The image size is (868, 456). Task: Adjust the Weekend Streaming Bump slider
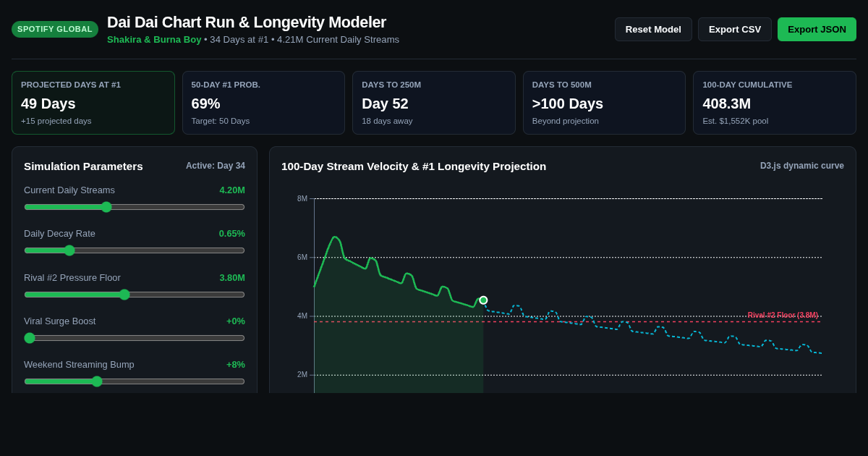(x=135, y=381)
